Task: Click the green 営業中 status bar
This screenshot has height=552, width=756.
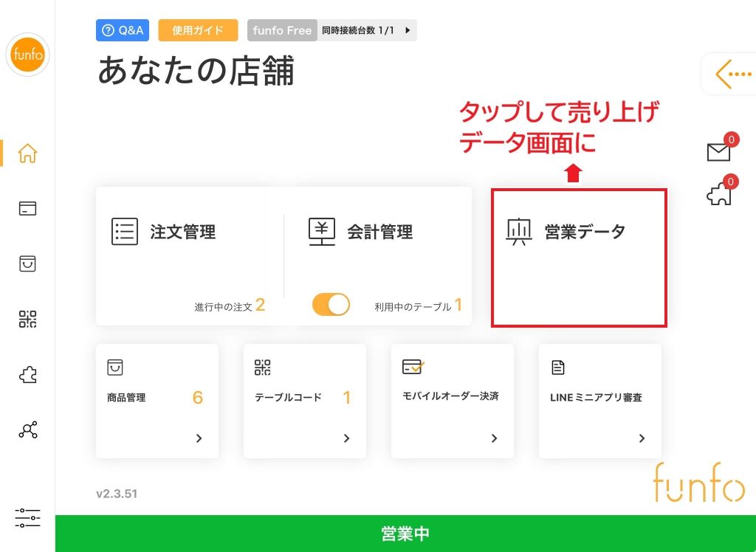Action: click(405, 534)
